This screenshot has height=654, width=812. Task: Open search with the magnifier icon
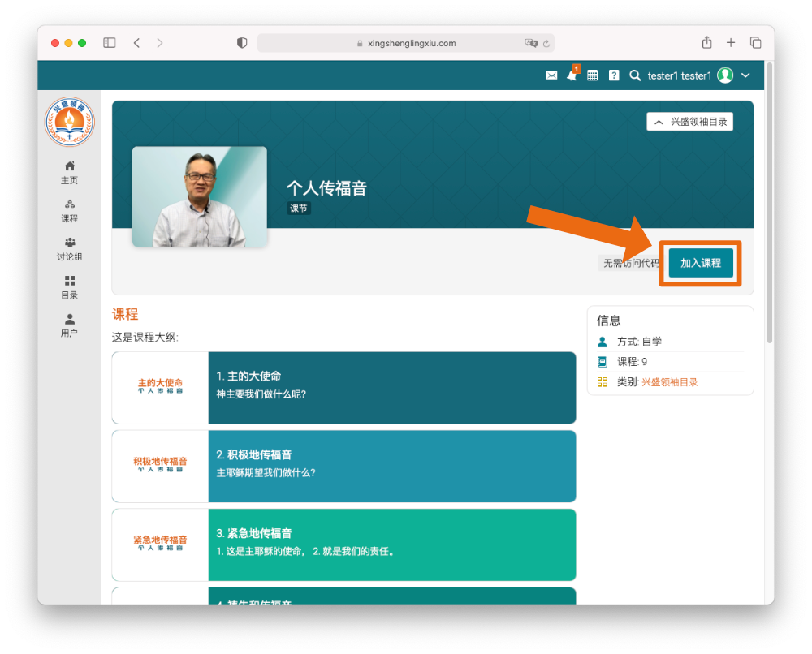635,75
